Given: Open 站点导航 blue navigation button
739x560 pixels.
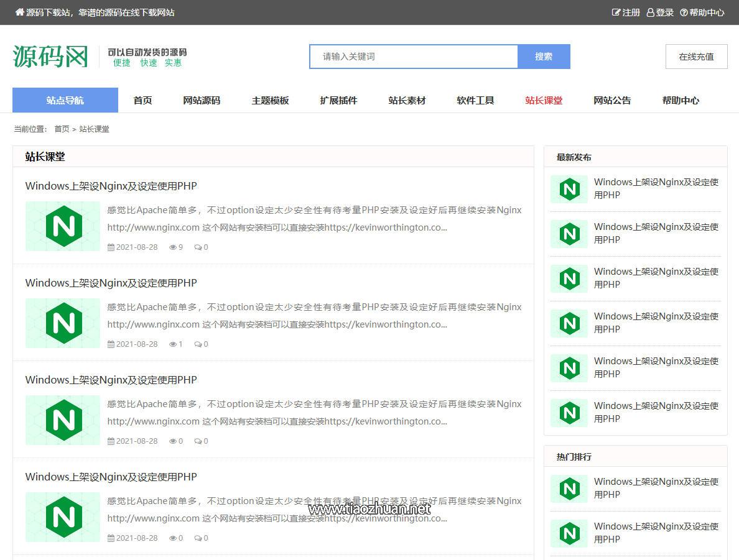Looking at the screenshot, I should [65, 100].
